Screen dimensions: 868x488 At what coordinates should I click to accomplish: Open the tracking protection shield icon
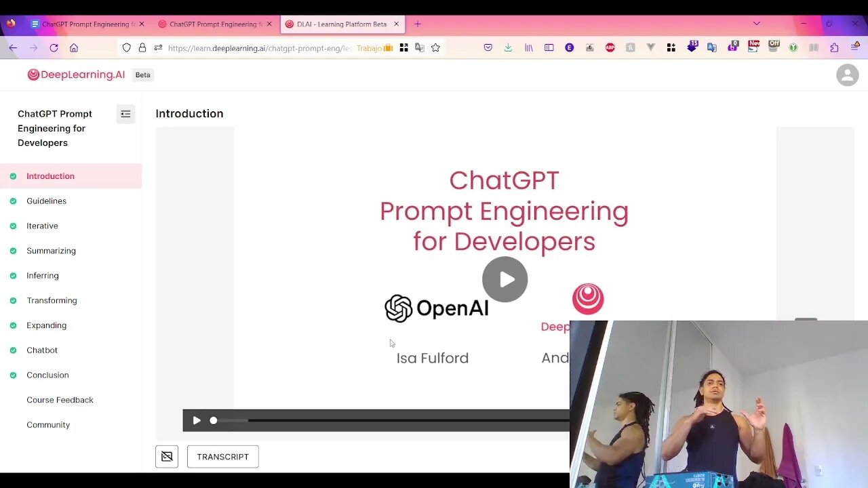[126, 47]
